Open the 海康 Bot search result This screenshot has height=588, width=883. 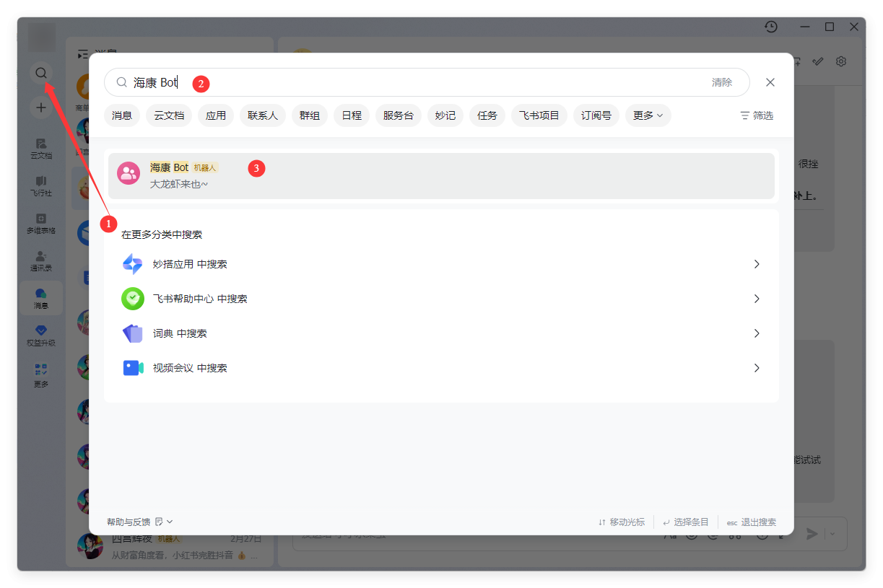coord(440,175)
